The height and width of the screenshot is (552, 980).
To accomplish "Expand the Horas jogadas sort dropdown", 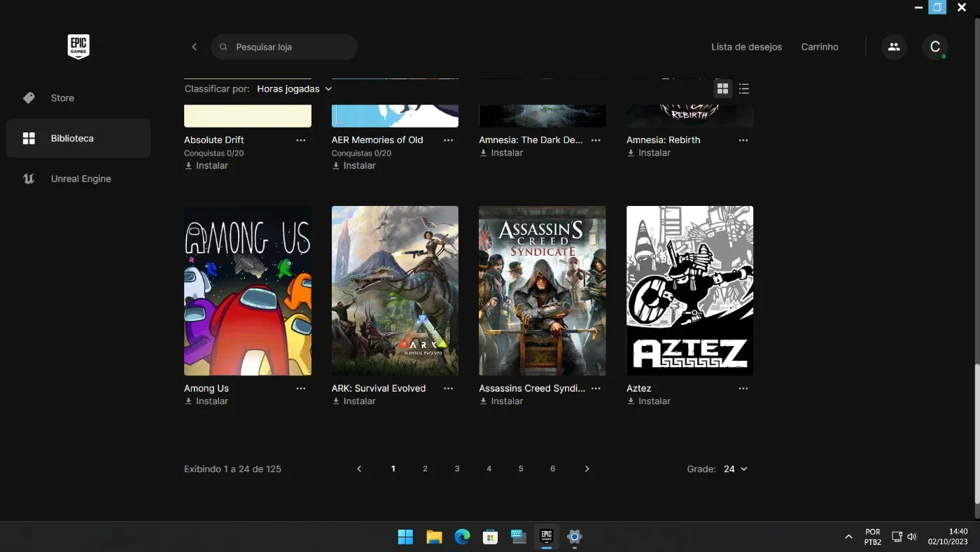I will click(294, 89).
